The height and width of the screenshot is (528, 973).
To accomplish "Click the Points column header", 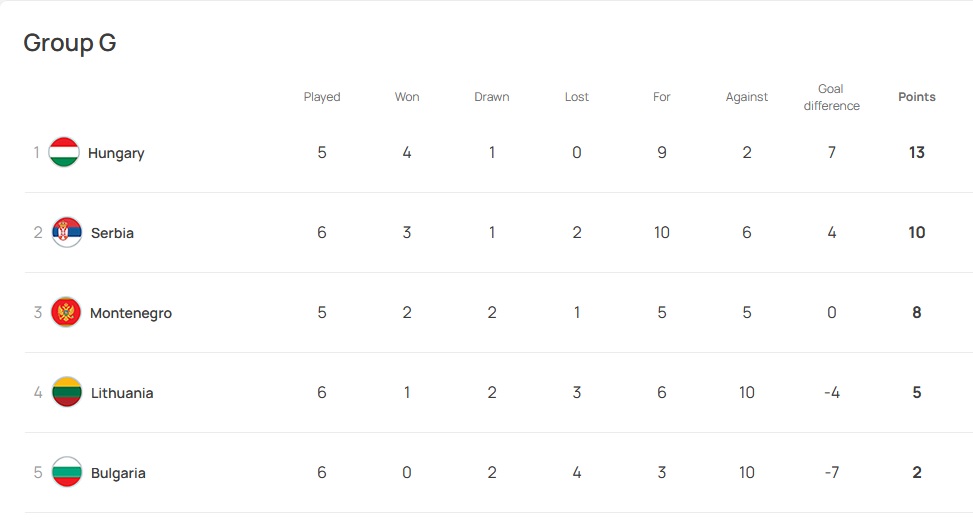I will point(917,97).
